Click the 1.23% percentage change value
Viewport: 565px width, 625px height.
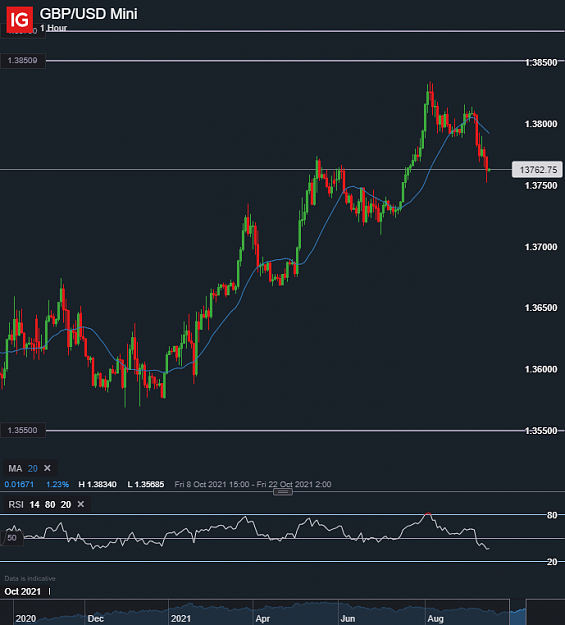57,484
